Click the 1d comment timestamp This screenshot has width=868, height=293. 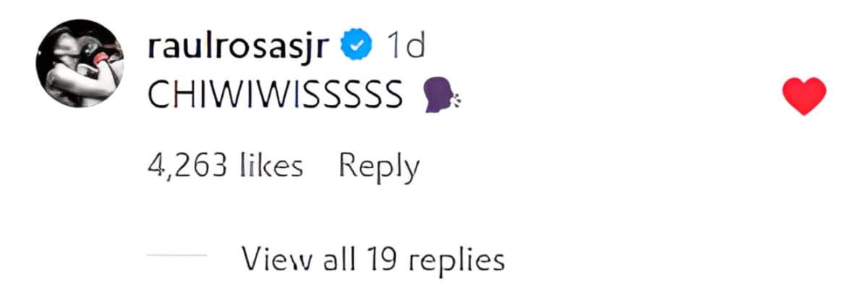[x=406, y=47]
